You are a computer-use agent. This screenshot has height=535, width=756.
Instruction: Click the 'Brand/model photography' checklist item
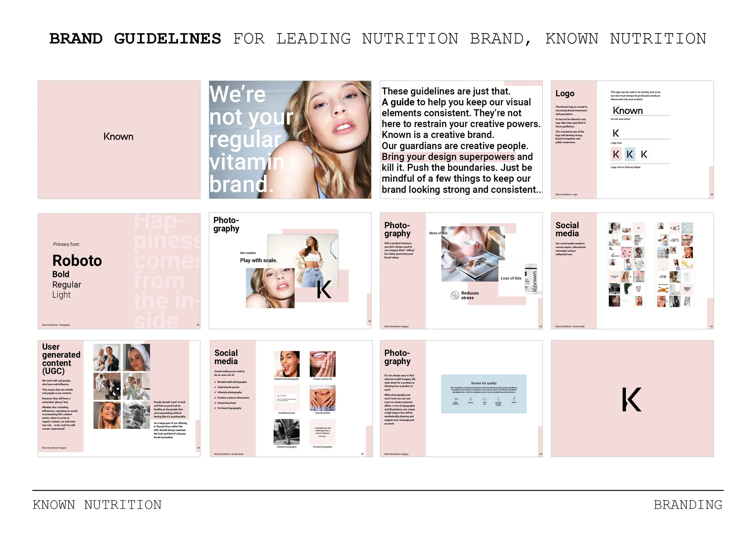coord(232,382)
